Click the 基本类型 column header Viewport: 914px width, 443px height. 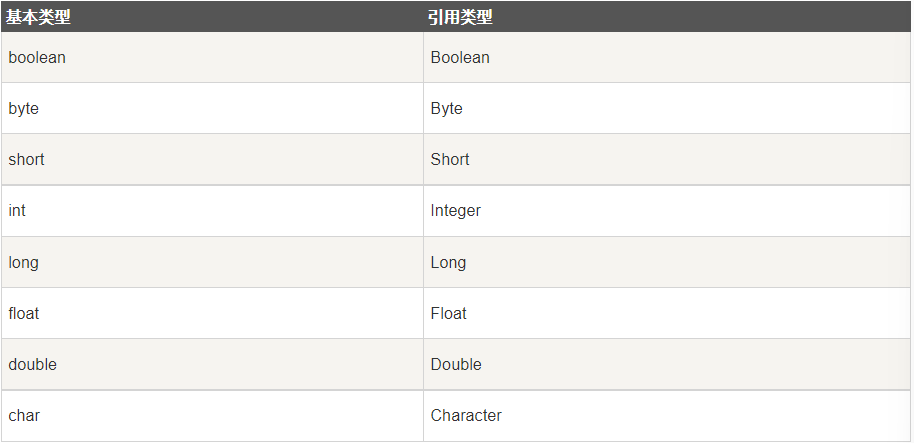[38, 17]
